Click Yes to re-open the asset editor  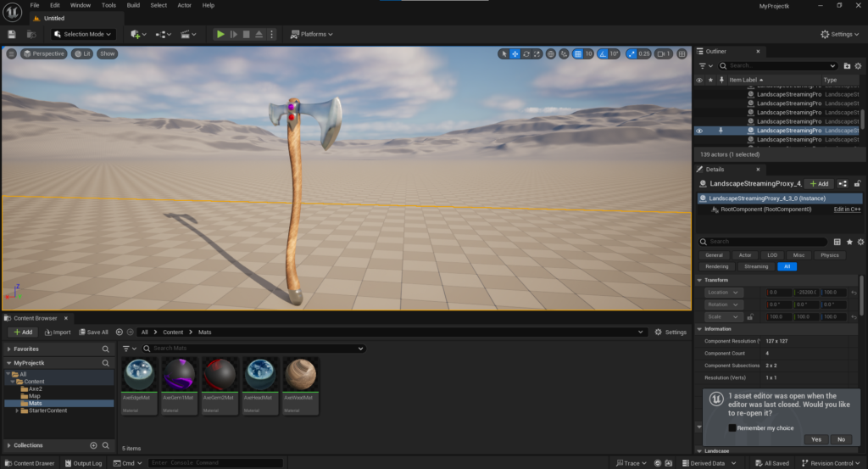pos(815,439)
